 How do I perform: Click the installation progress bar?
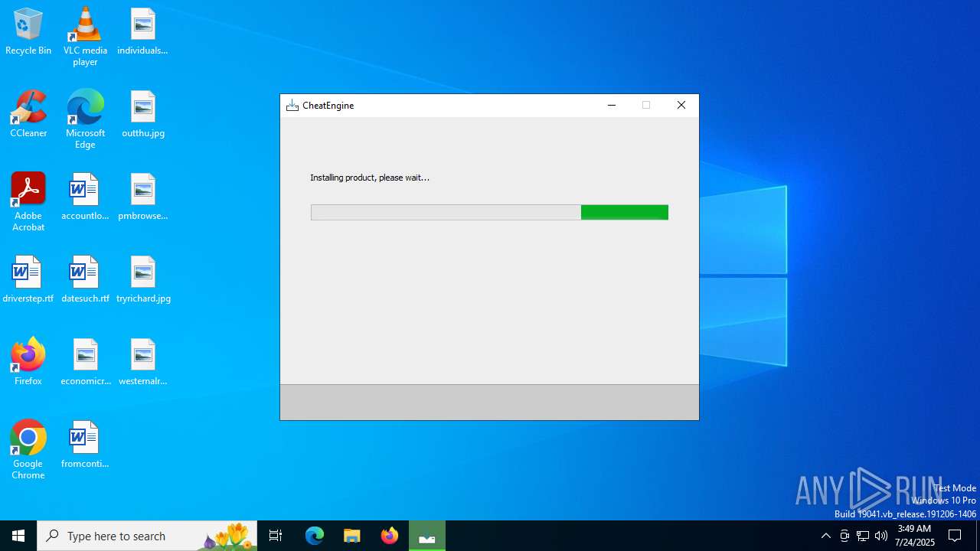tap(489, 212)
